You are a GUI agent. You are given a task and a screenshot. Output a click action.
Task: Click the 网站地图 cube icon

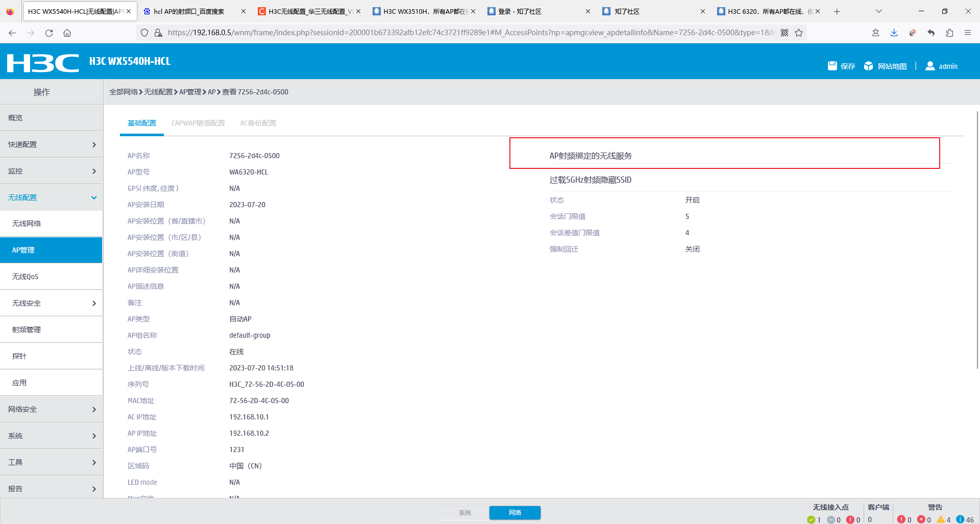tap(868, 66)
